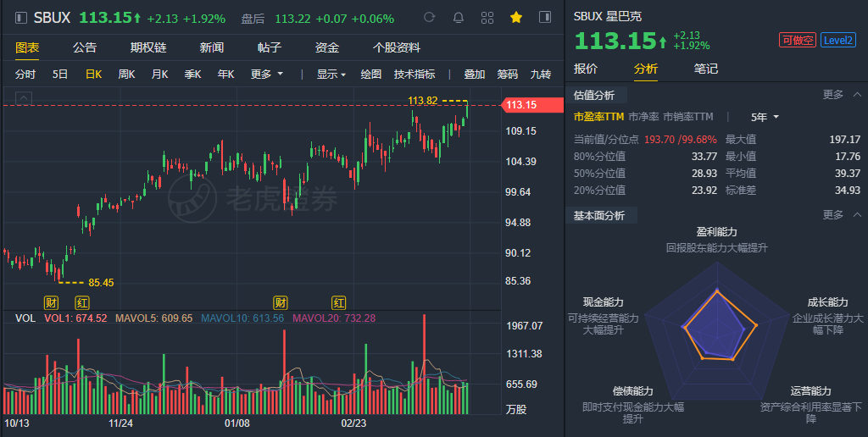868x437 pixels.
Task: Toggle the right side panel icon
Action: 545,18
